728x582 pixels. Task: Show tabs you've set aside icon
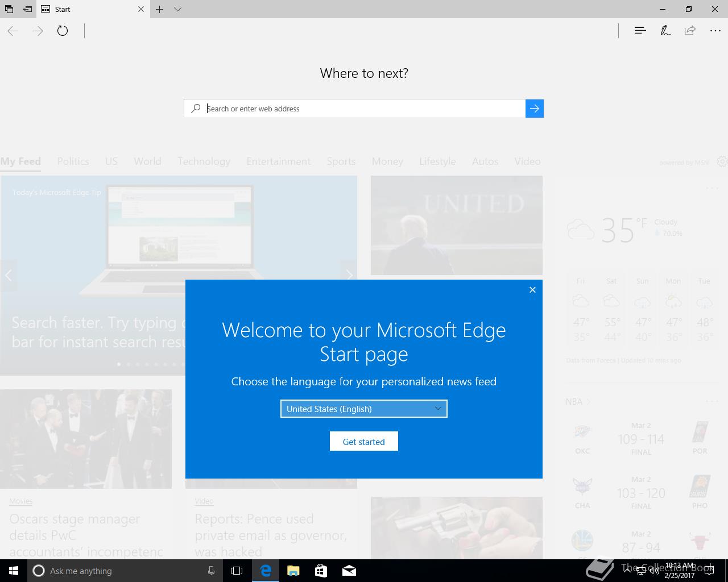pos(9,9)
